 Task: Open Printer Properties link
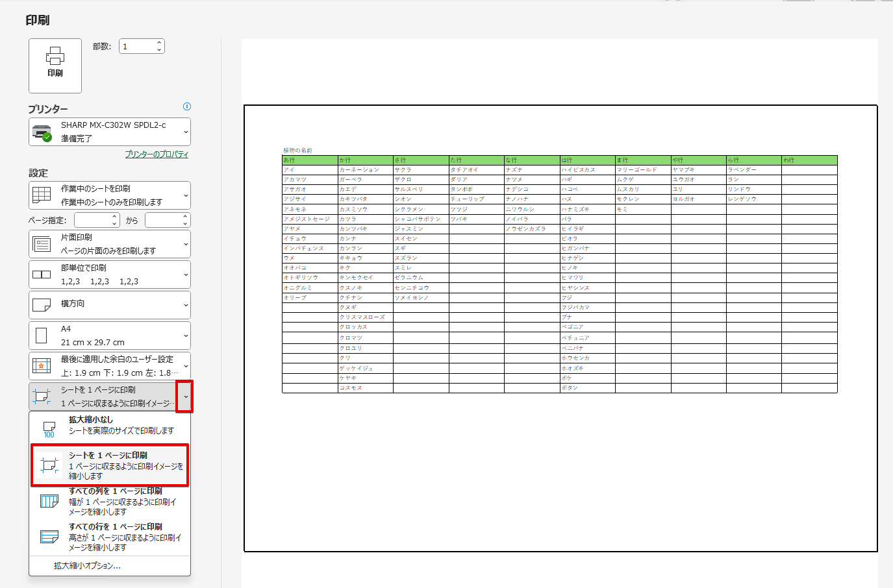pyautogui.click(x=157, y=154)
